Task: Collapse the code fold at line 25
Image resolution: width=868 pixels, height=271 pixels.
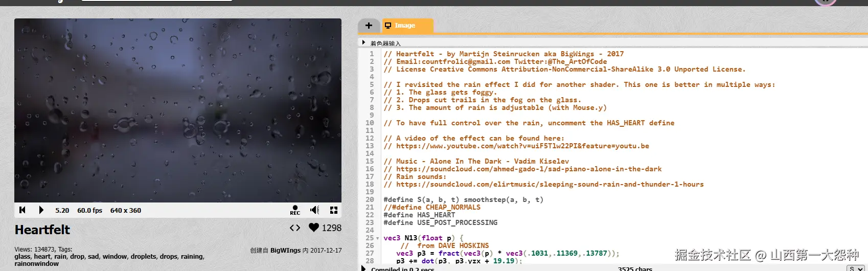Action: pos(378,238)
